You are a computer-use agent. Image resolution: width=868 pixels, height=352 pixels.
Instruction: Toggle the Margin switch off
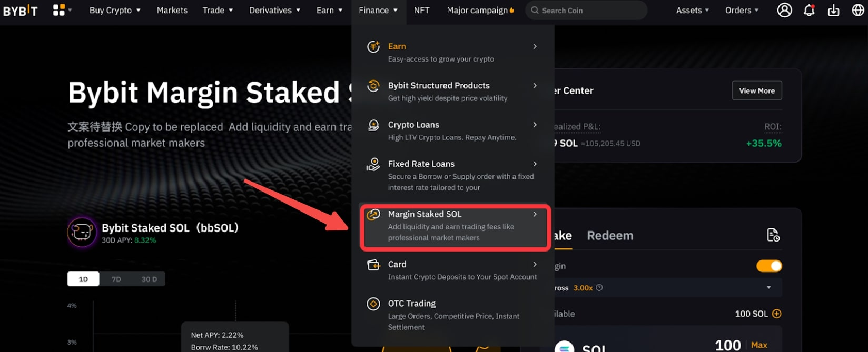(769, 266)
